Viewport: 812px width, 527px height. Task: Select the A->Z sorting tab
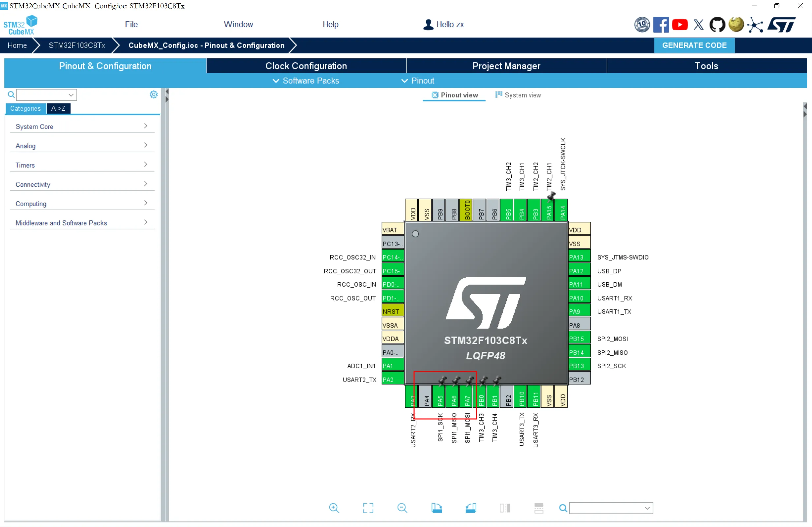pyautogui.click(x=58, y=108)
